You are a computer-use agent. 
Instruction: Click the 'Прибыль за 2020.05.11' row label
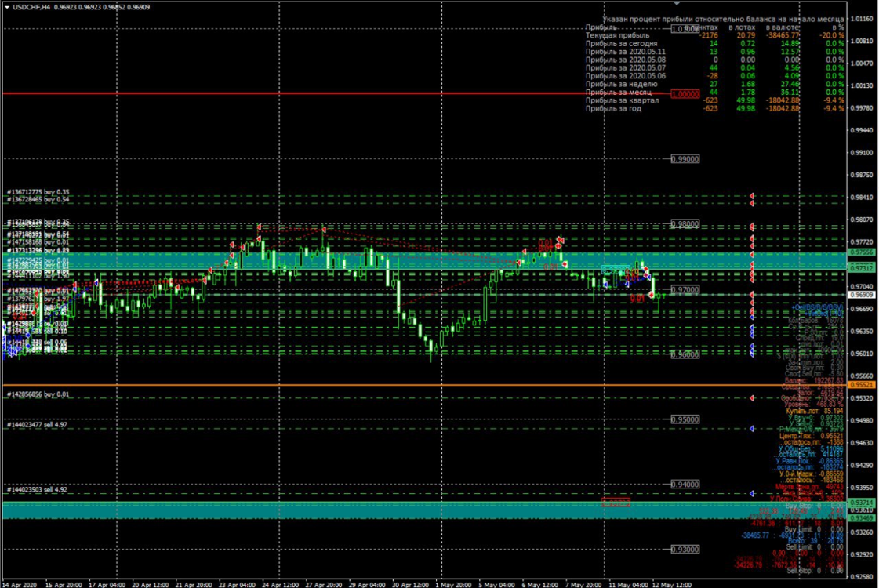pos(625,52)
